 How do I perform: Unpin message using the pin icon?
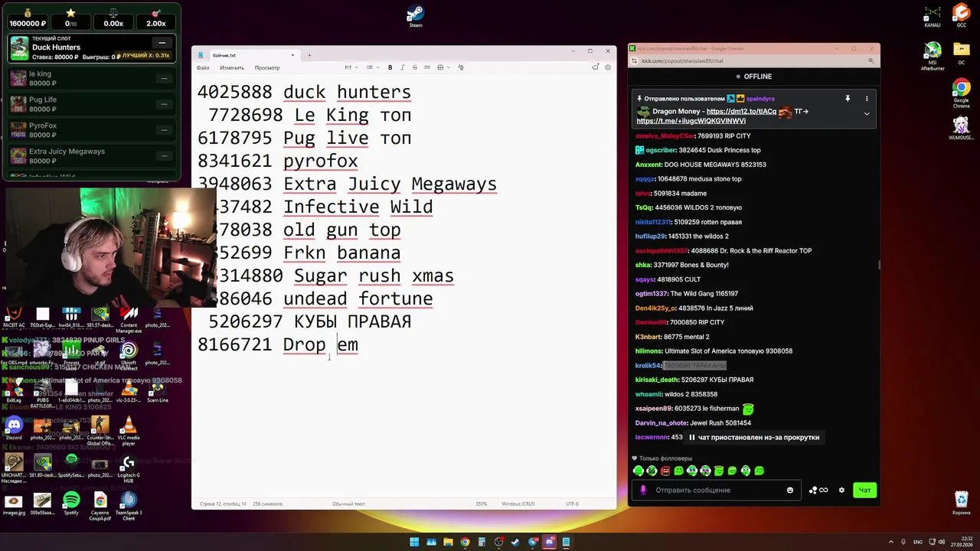point(848,99)
